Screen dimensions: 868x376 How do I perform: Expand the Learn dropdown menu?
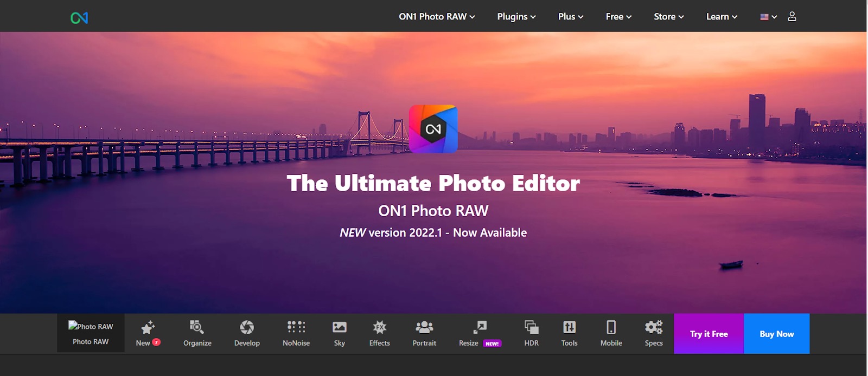[722, 17]
